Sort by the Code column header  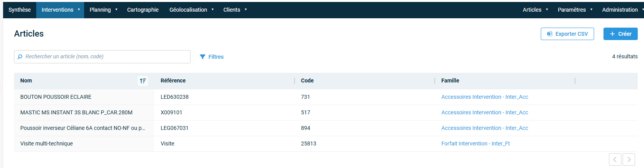307,80
